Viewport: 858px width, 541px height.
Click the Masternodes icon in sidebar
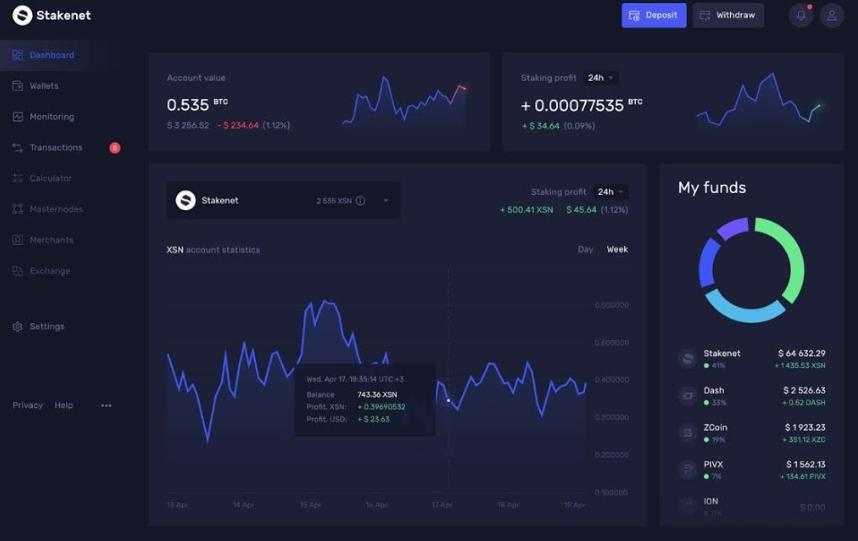(x=18, y=209)
